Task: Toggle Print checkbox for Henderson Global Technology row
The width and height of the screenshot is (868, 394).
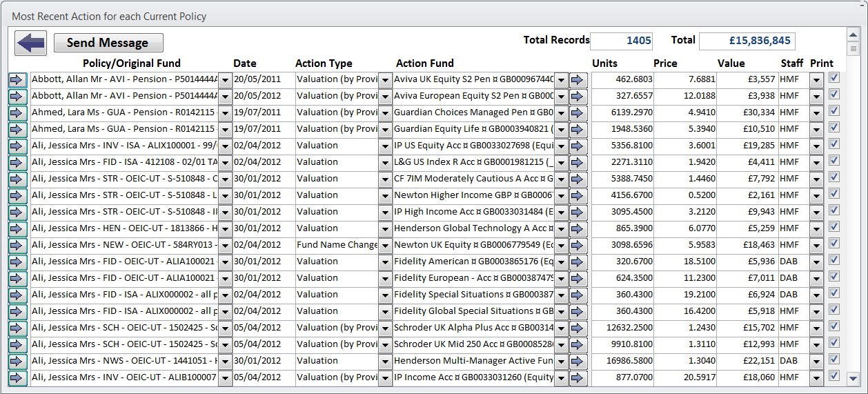Action: [834, 227]
